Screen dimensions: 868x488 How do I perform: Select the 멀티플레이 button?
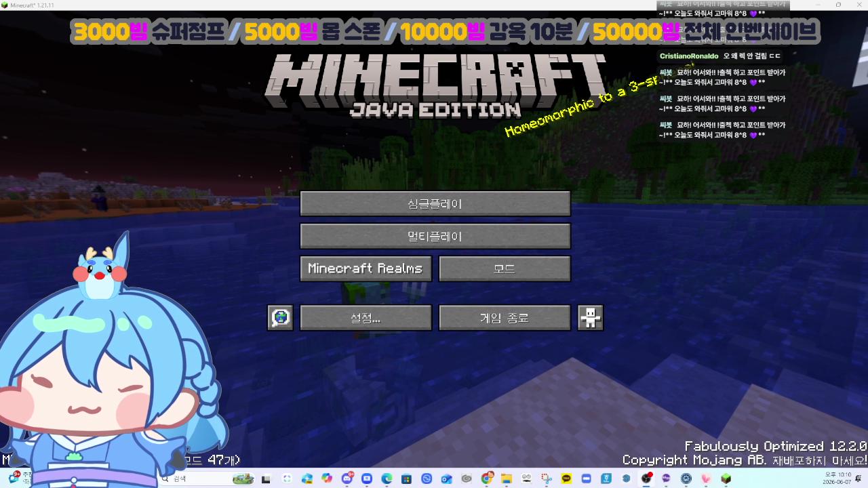(435, 236)
